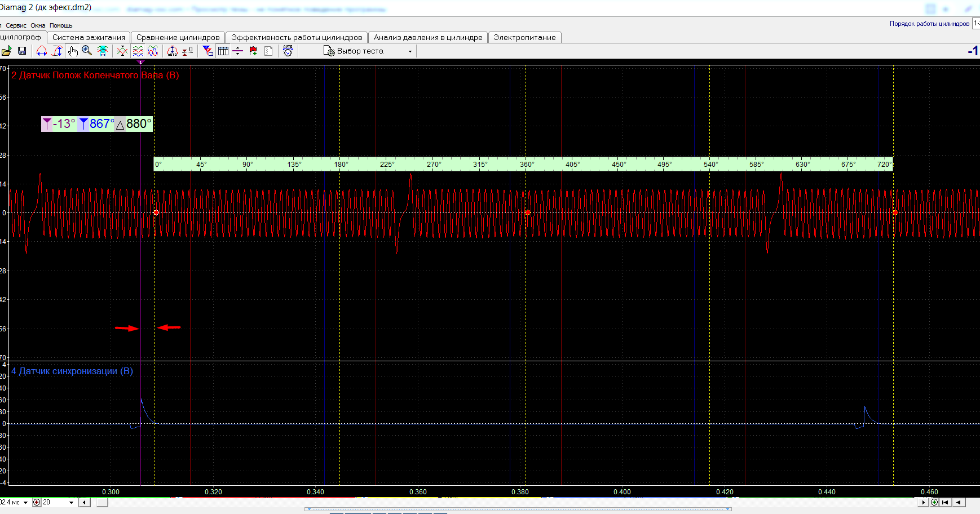Open the Сервис menu

(x=16, y=25)
